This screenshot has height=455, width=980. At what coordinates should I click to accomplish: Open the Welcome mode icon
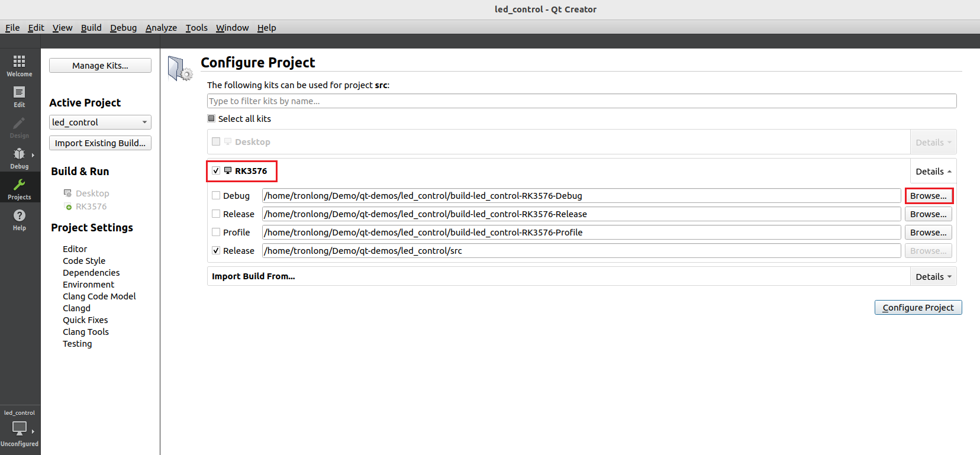click(x=20, y=62)
